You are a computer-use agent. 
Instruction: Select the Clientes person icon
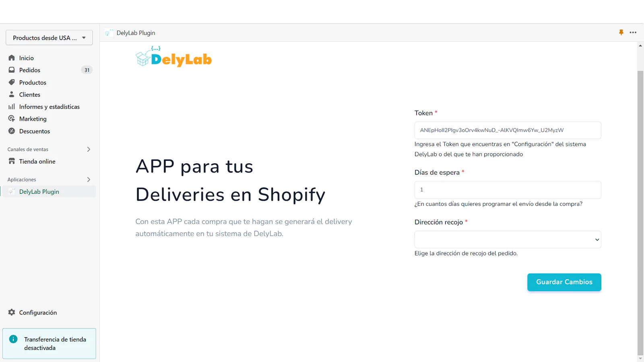[x=12, y=95]
